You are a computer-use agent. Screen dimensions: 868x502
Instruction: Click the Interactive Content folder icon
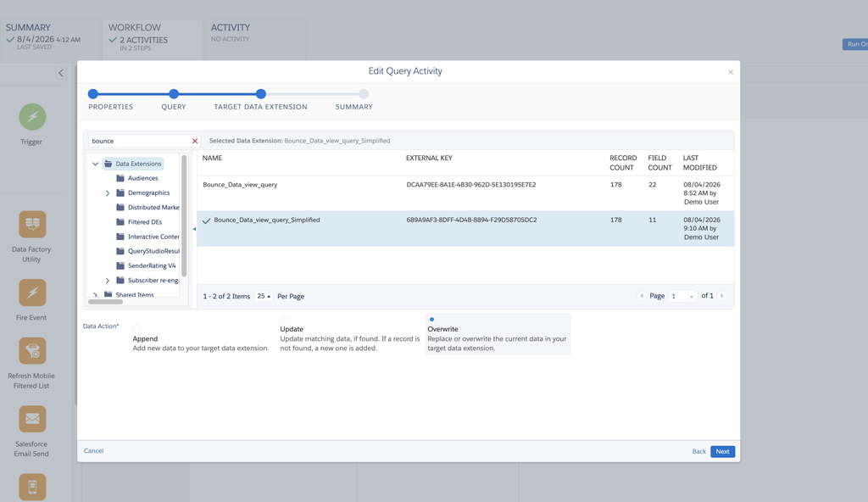point(120,237)
